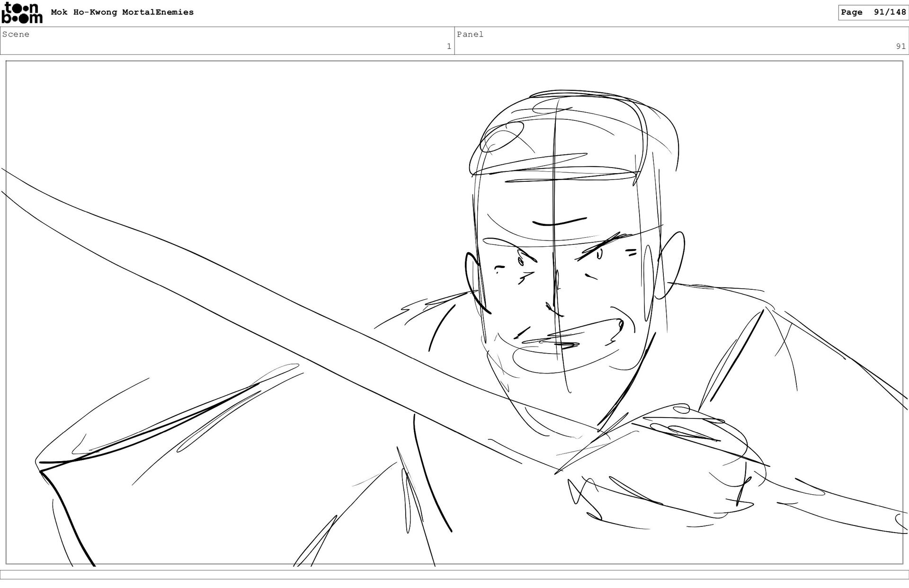909x588 pixels.
Task: Click the panel number 91
Action: pyautogui.click(x=900, y=46)
